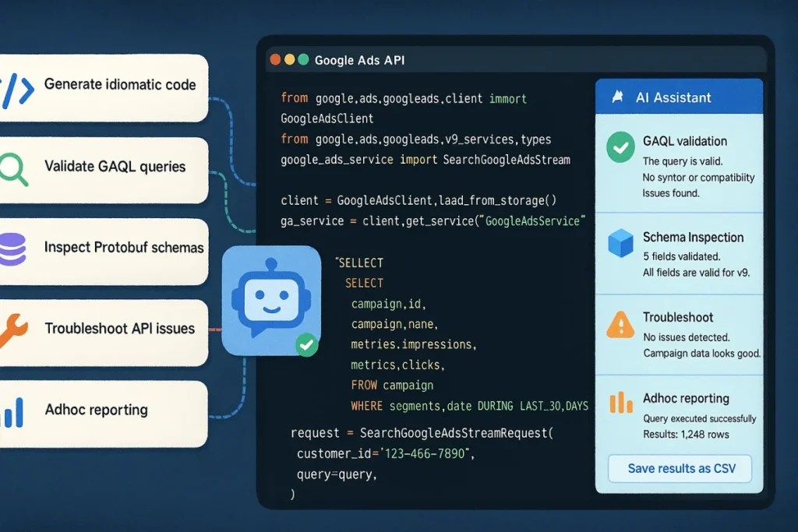798x532 pixels.
Task: Click the orange warning triangle Troubleshoot icon
Action: pos(620,325)
